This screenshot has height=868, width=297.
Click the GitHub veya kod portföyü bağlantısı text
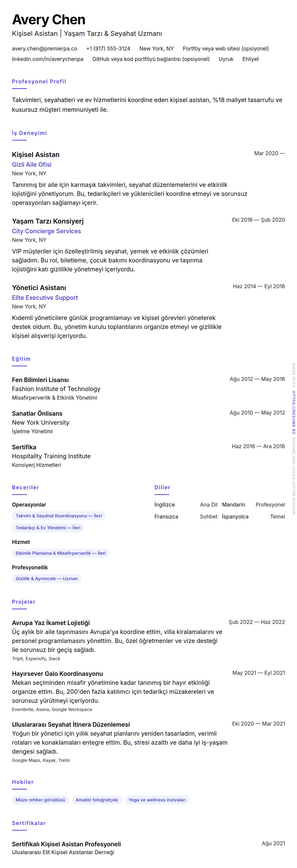(x=151, y=59)
